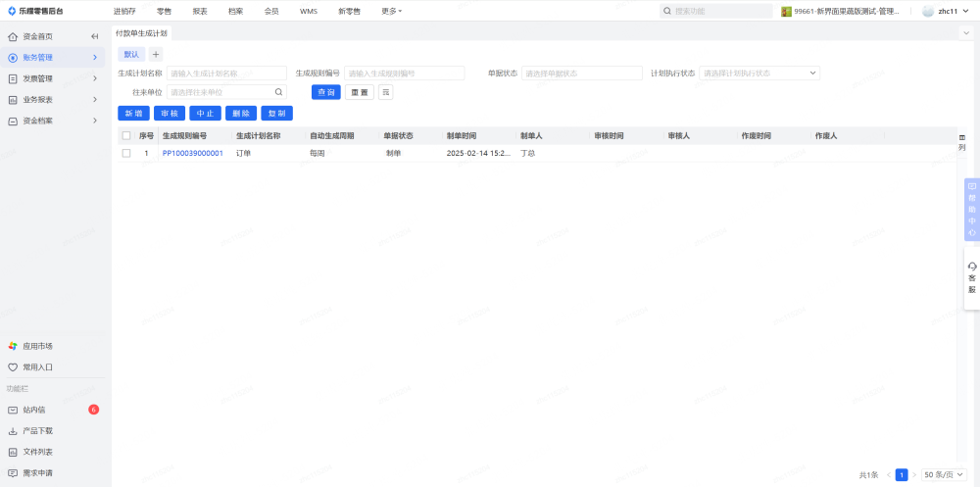Expand the 账务管理 sidebar menu
This screenshot has width=980, height=487.
pos(52,58)
